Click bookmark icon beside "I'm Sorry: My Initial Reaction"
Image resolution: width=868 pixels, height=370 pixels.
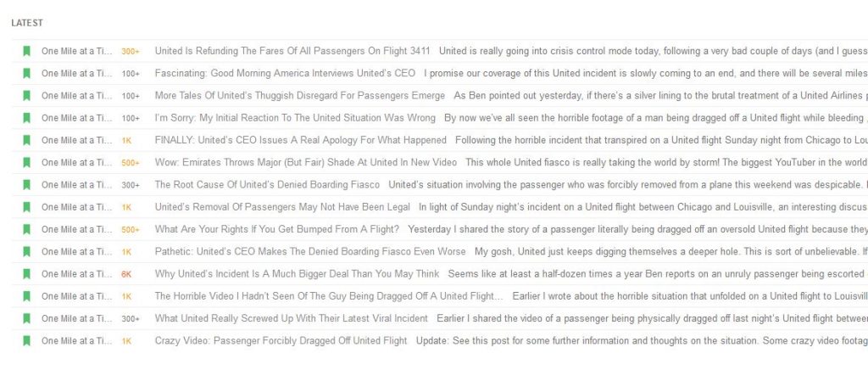(x=26, y=118)
